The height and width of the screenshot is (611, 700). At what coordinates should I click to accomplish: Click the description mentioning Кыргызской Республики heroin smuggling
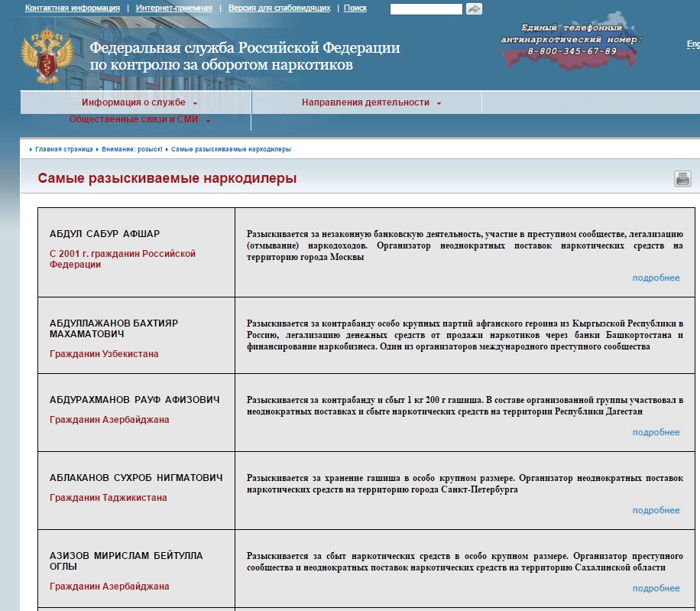pyautogui.click(x=465, y=335)
